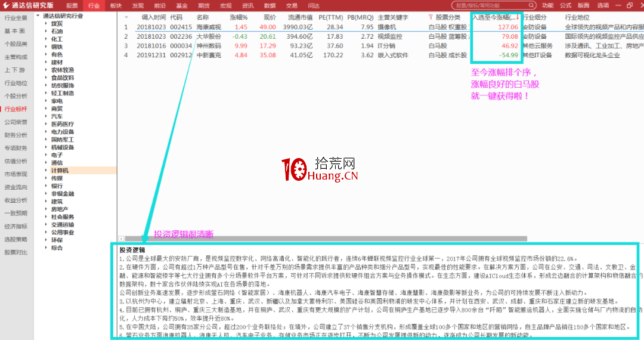
Task: Click the sort arrow on 入选至今涨幅 header
Action: (x=518, y=17)
